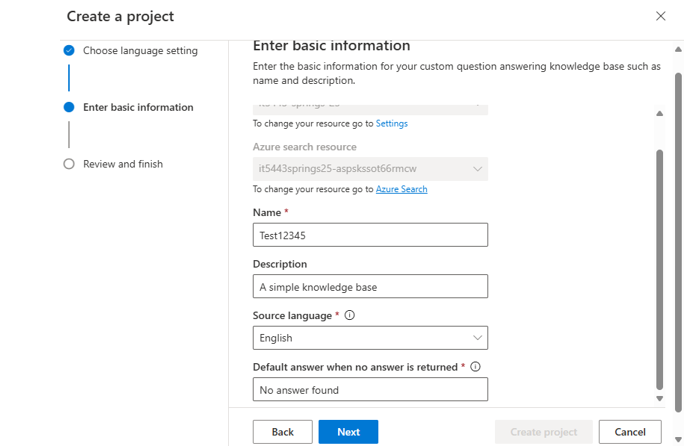
Task: Click the Review and finish step circle
Action: (x=69, y=164)
